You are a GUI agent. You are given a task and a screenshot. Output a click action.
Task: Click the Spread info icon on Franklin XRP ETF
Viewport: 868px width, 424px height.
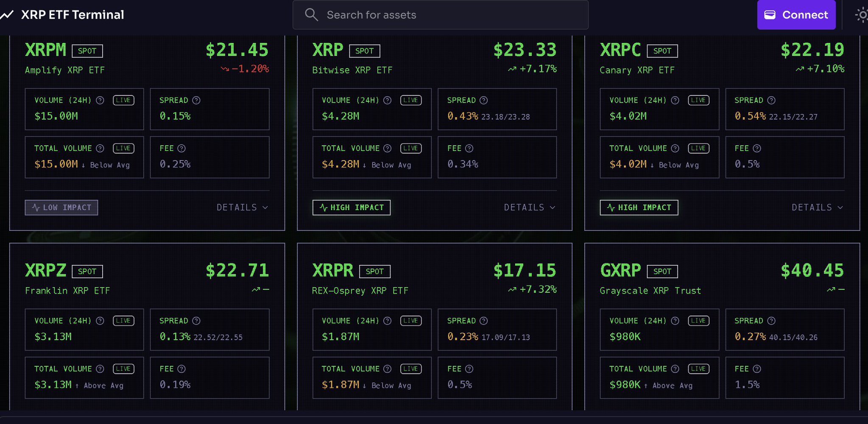[196, 321]
